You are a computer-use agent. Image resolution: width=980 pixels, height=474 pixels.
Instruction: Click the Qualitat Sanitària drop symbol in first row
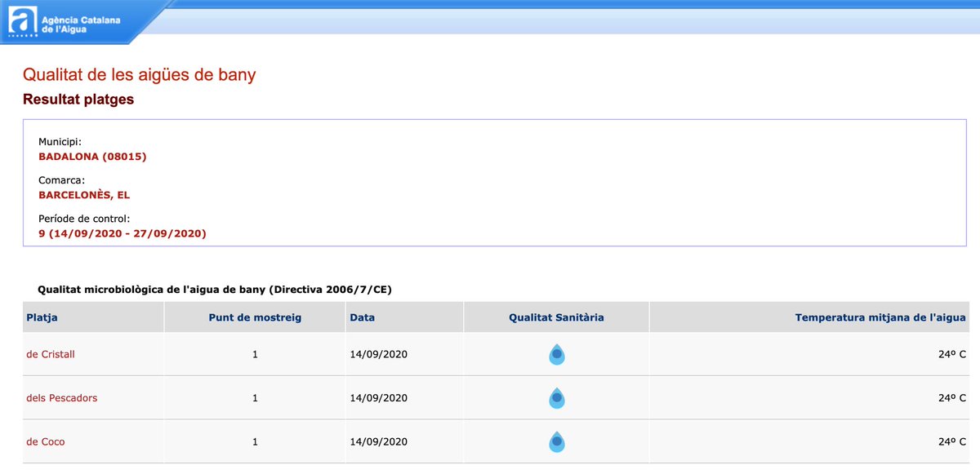click(x=556, y=354)
